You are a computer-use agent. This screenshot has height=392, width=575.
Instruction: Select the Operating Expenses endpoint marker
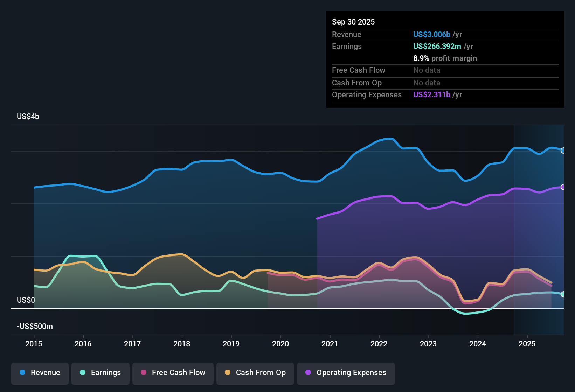tap(563, 187)
